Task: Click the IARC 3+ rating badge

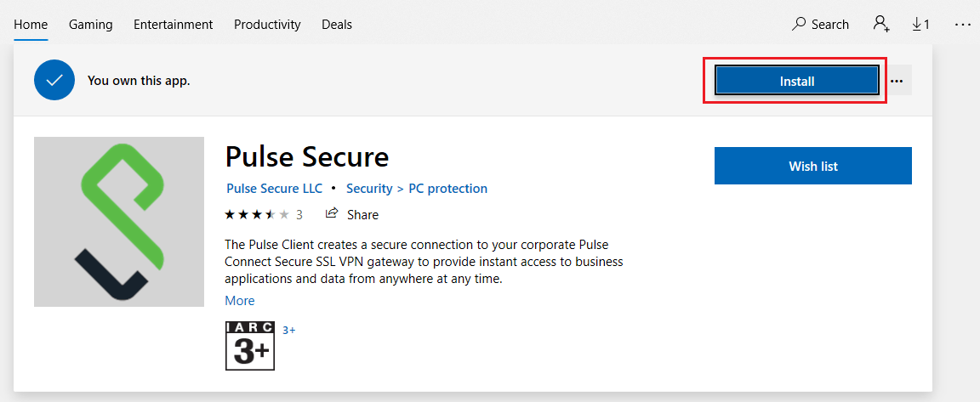Action: coord(250,345)
